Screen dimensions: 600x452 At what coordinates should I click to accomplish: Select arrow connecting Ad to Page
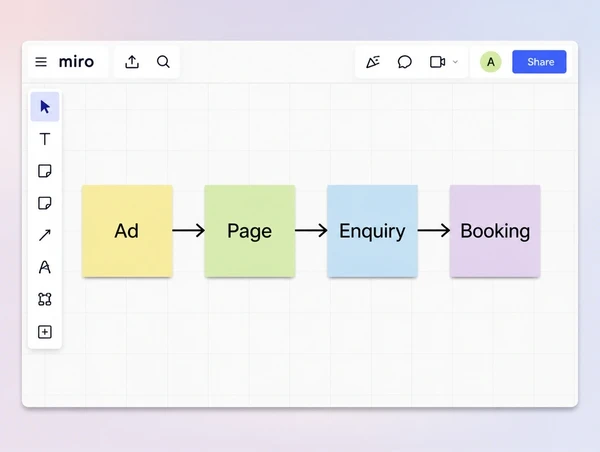click(x=189, y=230)
